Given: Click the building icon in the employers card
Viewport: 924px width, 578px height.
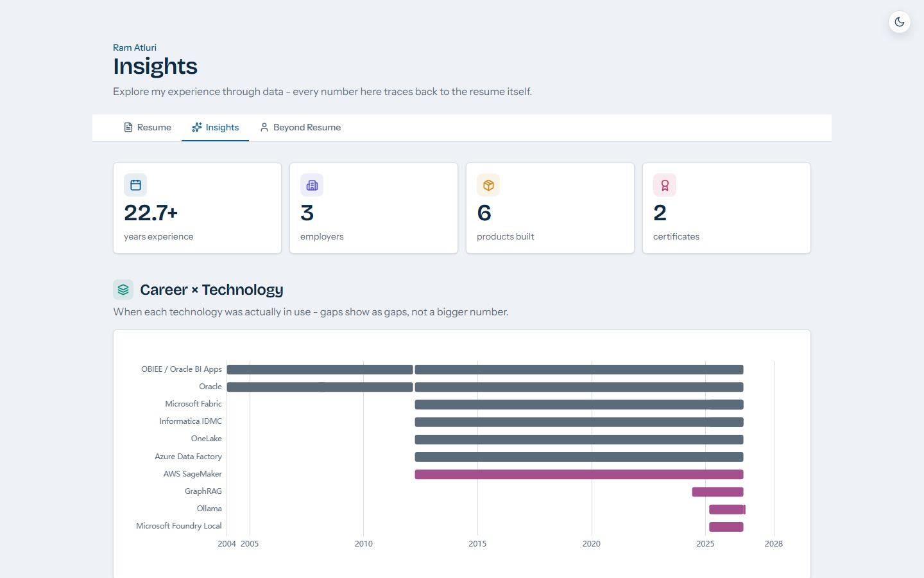Looking at the screenshot, I should [x=312, y=185].
